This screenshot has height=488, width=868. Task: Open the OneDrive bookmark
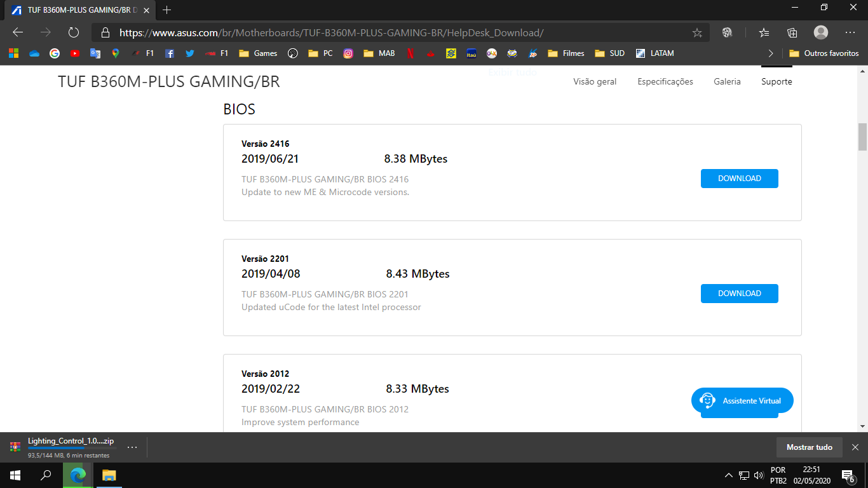(x=34, y=53)
